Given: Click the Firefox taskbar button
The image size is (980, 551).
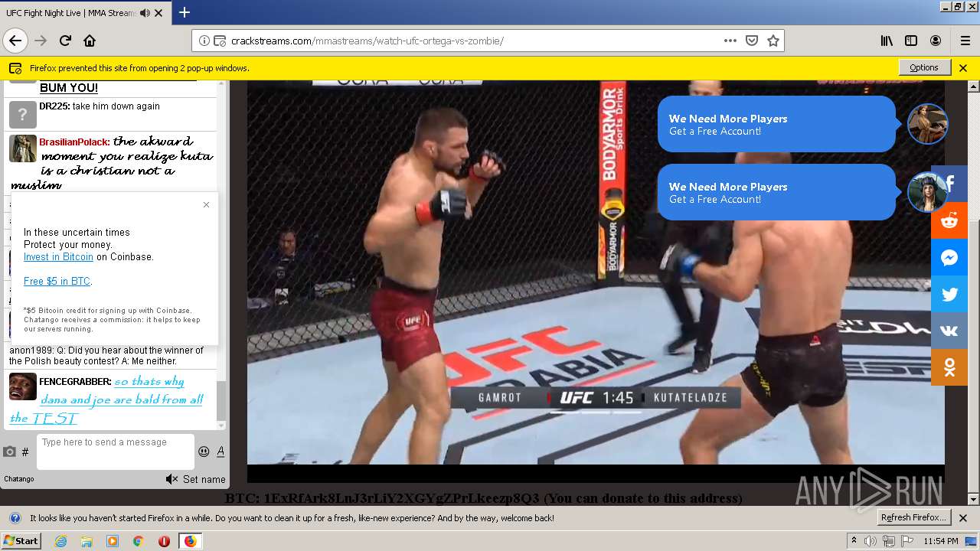Looking at the screenshot, I should [191, 541].
